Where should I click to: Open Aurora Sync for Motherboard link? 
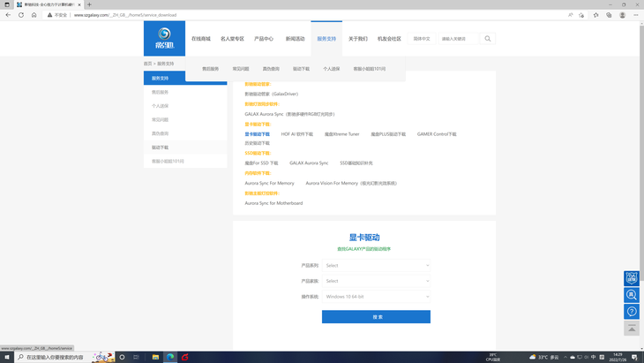pos(273,203)
